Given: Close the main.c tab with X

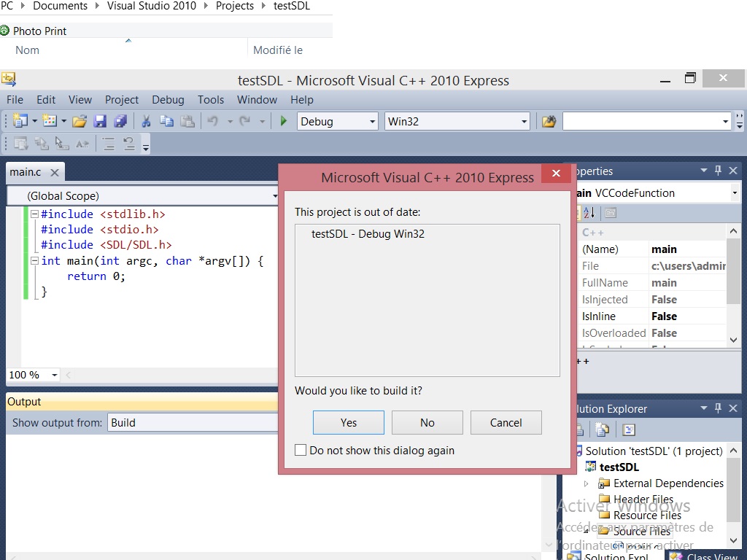Looking at the screenshot, I should click(55, 172).
